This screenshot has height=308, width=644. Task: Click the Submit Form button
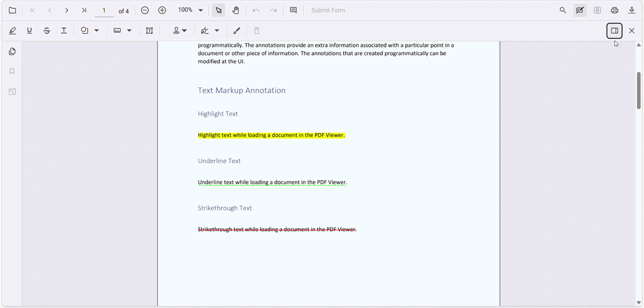(x=328, y=10)
